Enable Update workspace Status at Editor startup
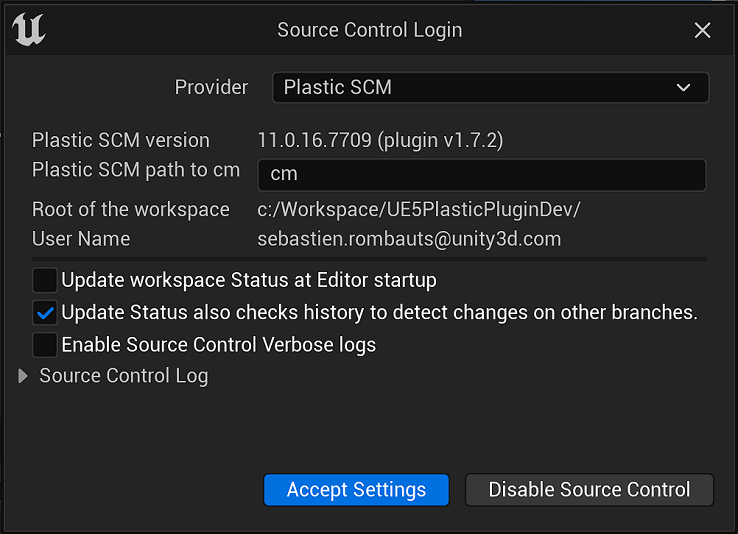The height and width of the screenshot is (534, 738). [45, 280]
